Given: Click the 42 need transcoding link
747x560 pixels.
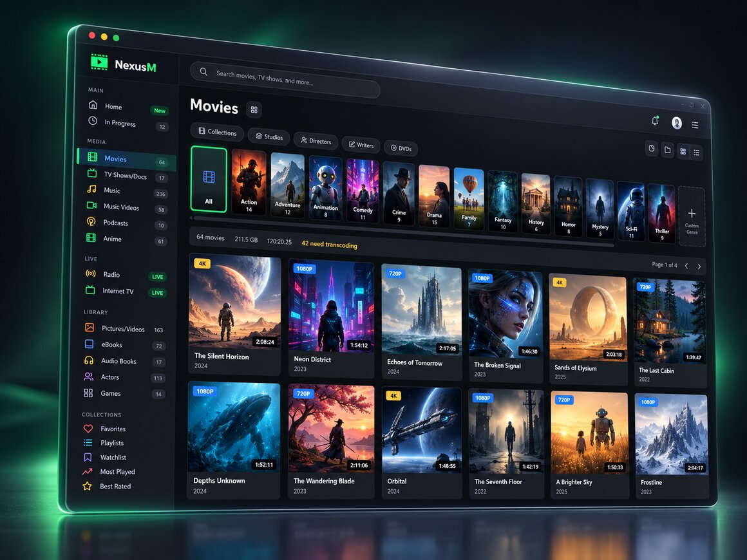Looking at the screenshot, I should click(329, 245).
